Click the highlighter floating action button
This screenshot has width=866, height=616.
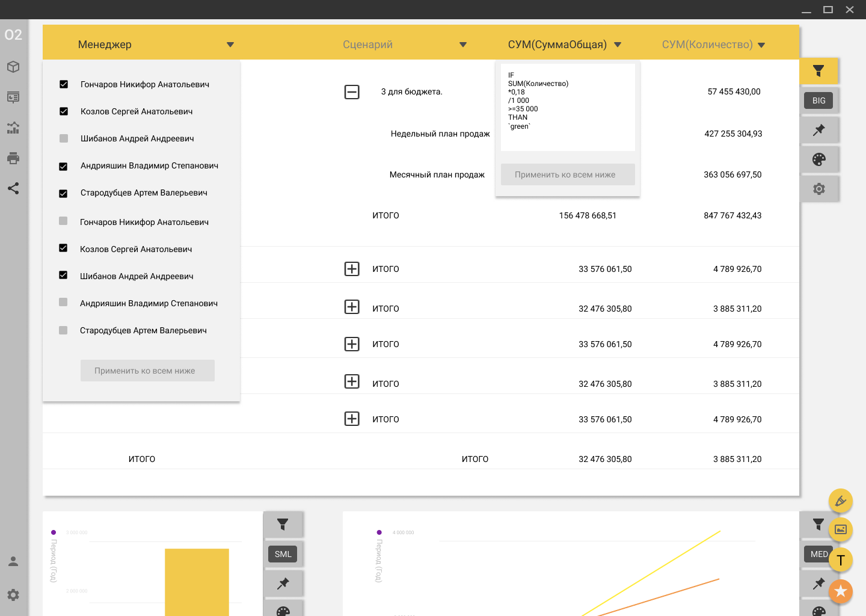coord(841,500)
